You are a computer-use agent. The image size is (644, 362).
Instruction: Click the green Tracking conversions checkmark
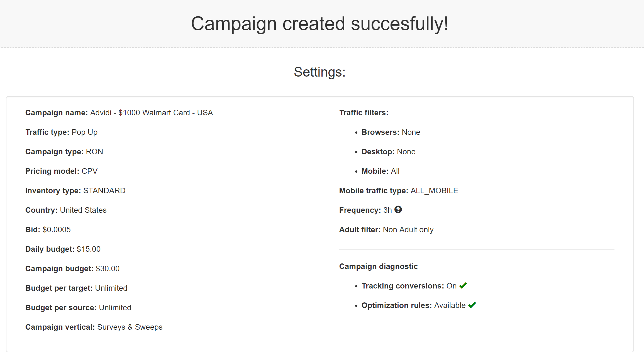463,286
